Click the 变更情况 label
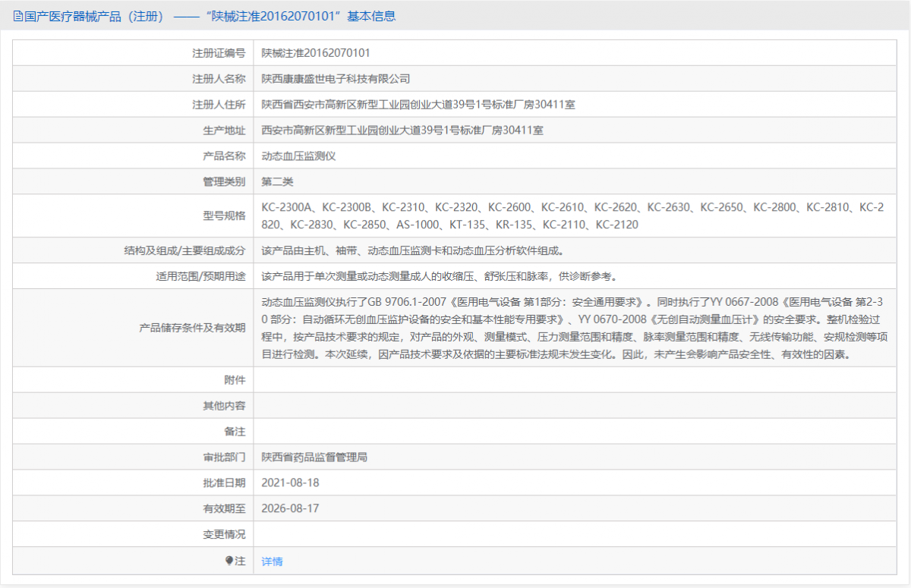 224,534
